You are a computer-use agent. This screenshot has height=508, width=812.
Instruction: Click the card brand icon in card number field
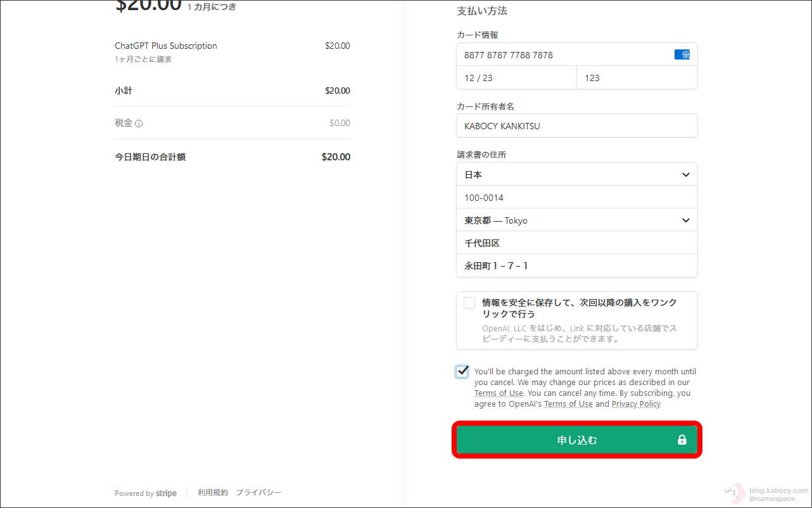(x=682, y=54)
